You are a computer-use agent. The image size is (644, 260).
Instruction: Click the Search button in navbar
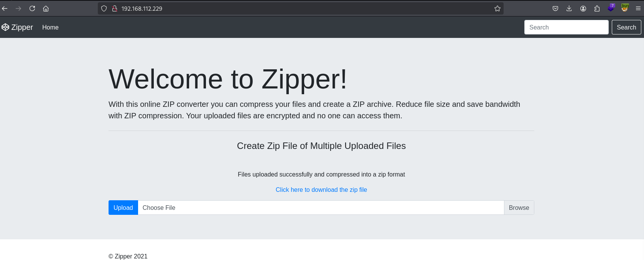tap(626, 27)
